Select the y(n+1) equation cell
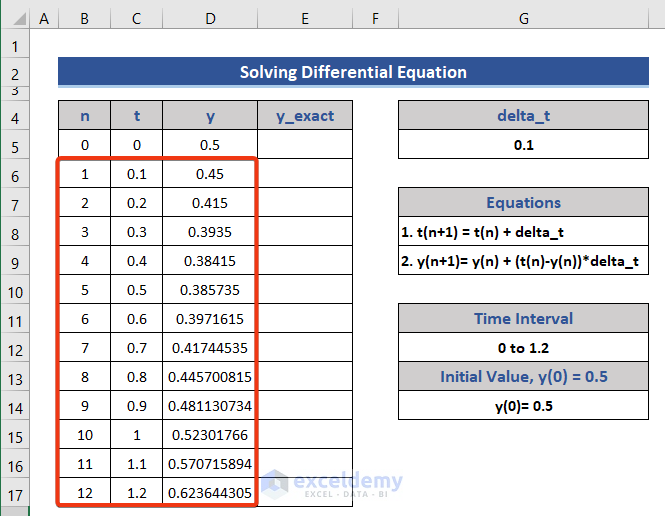 click(x=524, y=261)
